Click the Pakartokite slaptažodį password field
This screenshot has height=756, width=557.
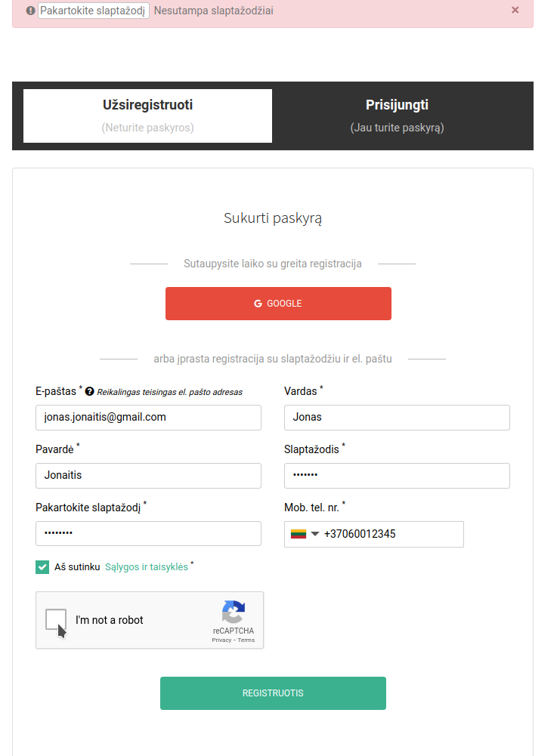coord(149,534)
